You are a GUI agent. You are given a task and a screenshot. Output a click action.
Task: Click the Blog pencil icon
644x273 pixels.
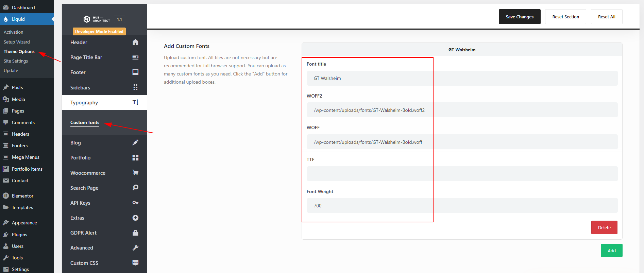point(135,142)
